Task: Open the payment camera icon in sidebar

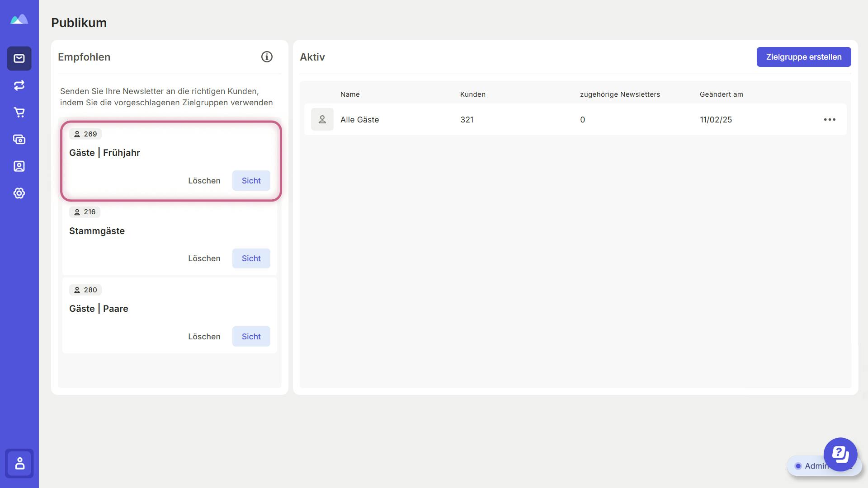Action: click(19, 139)
